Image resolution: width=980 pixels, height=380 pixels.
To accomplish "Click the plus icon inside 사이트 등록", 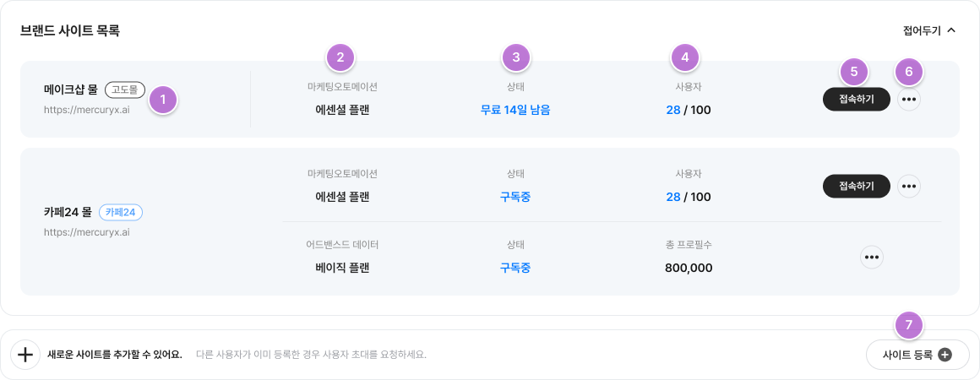I will pyautogui.click(x=945, y=355).
